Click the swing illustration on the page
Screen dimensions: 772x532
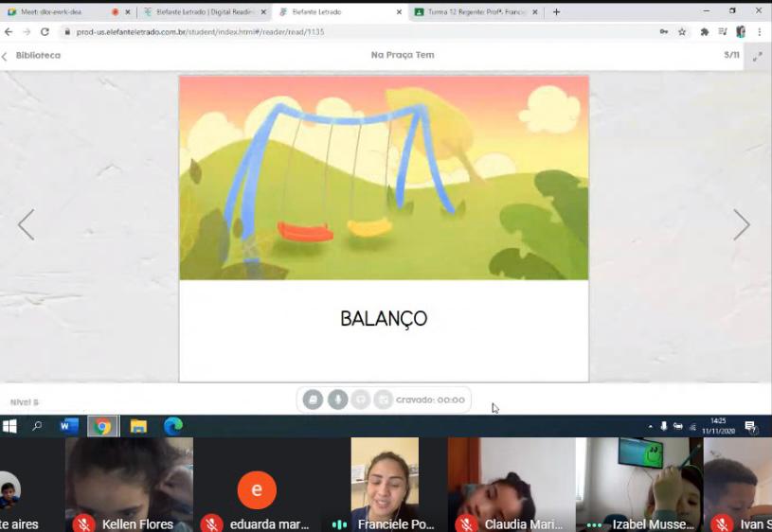(x=384, y=178)
